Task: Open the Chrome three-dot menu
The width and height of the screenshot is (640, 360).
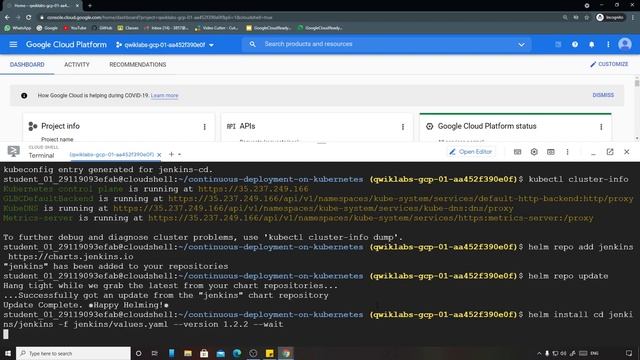Action: [x=633, y=18]
